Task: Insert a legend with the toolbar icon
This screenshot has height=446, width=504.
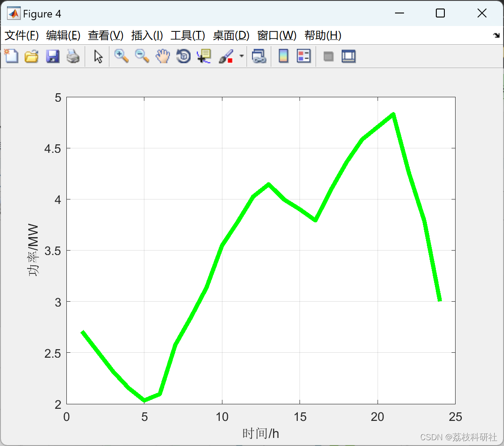Action: tap(304, 56)
